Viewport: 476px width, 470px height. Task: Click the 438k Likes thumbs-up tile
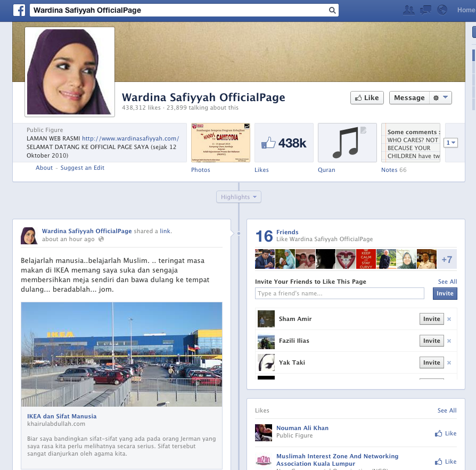click(x=284, y=143)
